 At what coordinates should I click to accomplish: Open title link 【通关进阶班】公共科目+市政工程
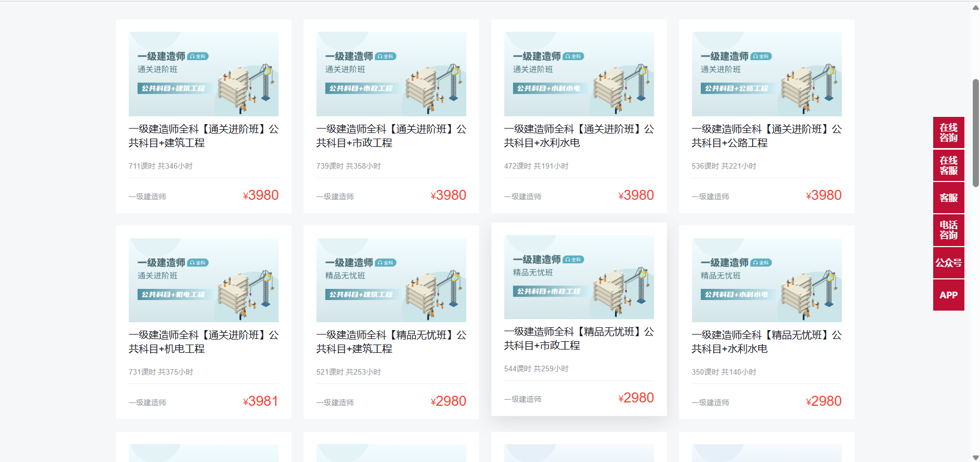click(391, 136)
